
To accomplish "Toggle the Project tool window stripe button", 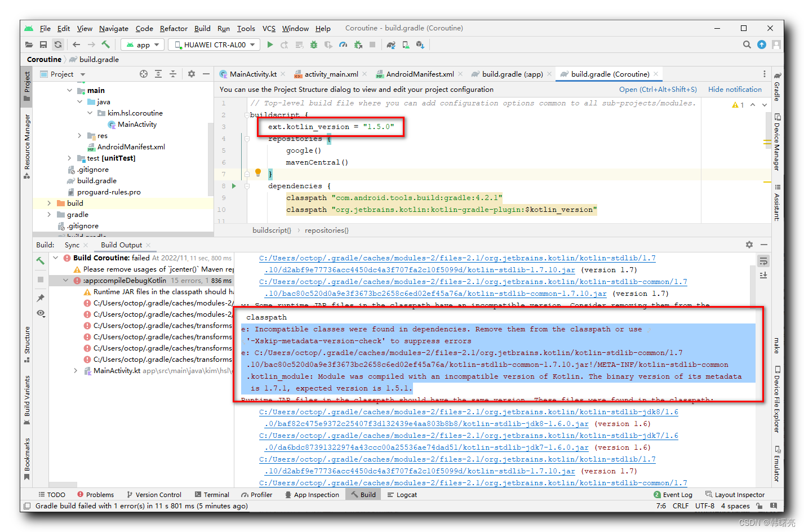I will tap(26, 86).
